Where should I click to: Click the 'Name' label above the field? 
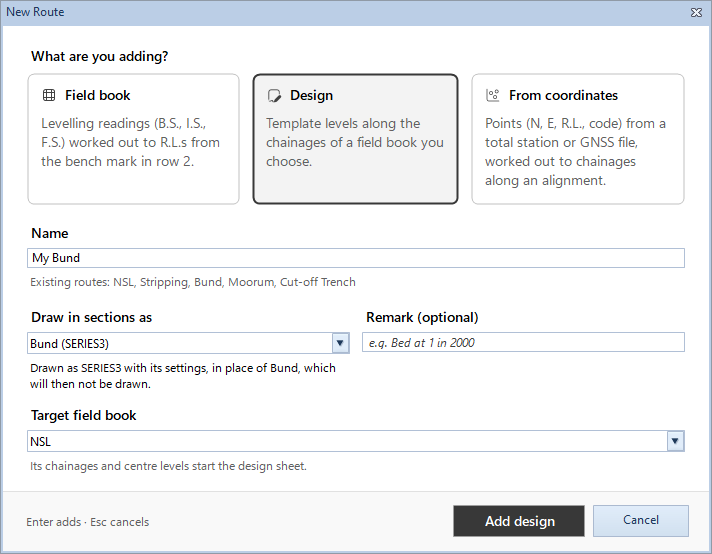tap(49, 233)
